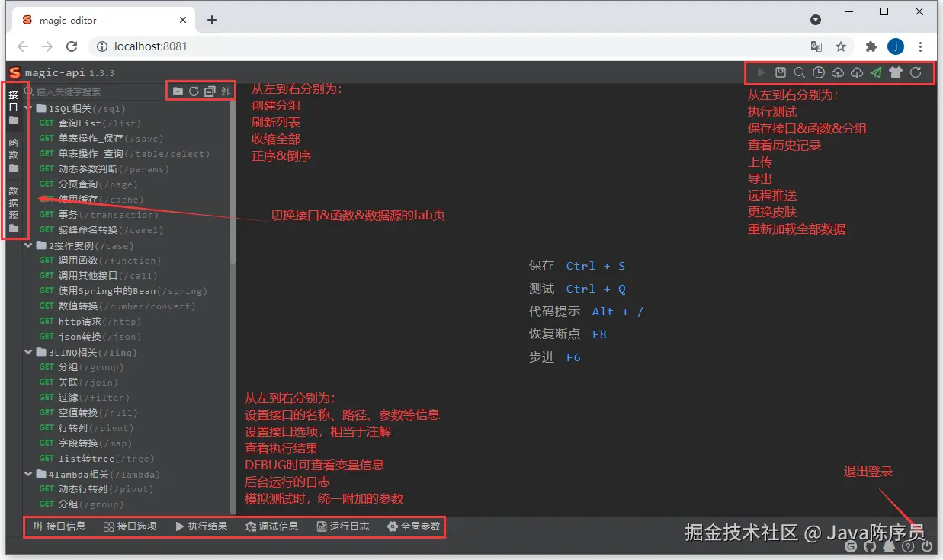Screen dimensions: 943x560
Task: Change skin using the T-shirt icon
Action: (x=896, y=72)
